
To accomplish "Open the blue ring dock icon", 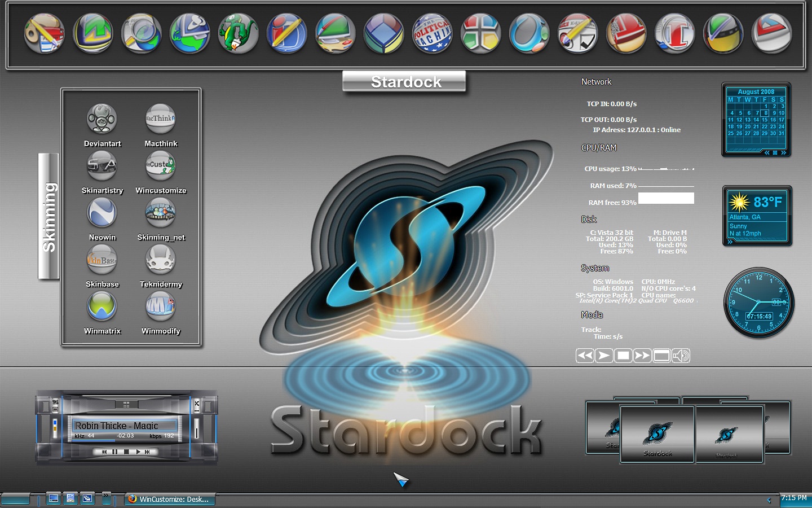I will [529, 34].
